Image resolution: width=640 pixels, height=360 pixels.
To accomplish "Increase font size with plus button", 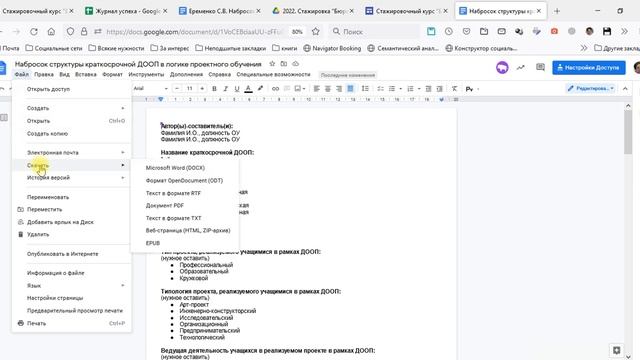I will click(202, 89).
